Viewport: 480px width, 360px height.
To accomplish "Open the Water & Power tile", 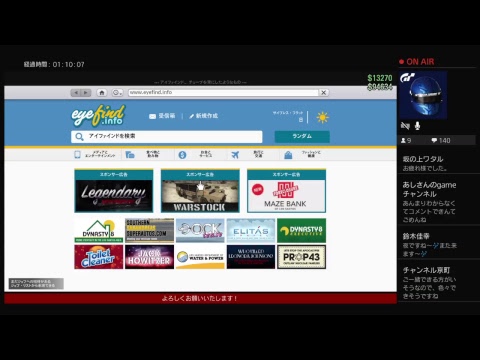I will pos(200,257).
